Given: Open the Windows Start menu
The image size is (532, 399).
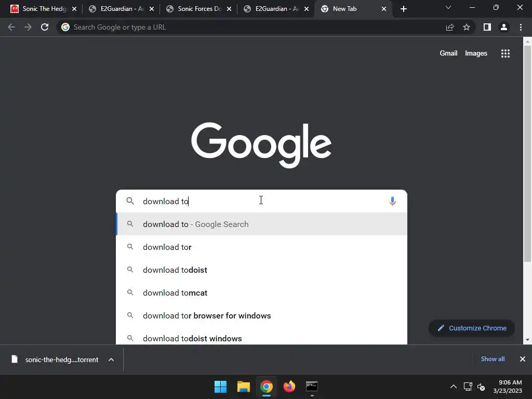Looking at the screenshot, I should point(220,387).
